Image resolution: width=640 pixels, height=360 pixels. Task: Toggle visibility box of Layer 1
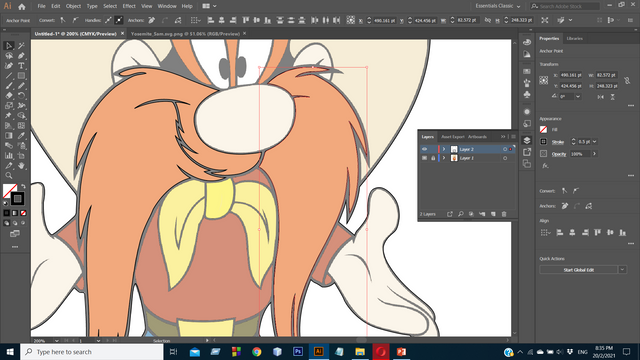[x=424, y=158]
